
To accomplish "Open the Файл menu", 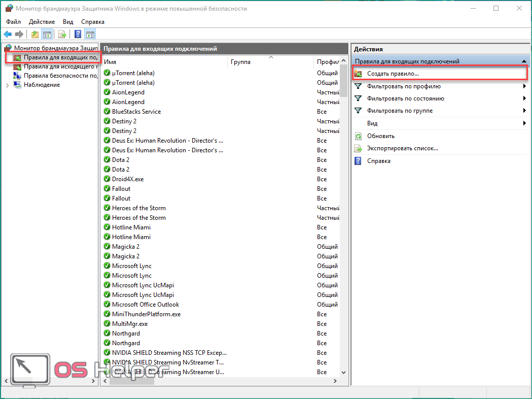I will point(14,22).
